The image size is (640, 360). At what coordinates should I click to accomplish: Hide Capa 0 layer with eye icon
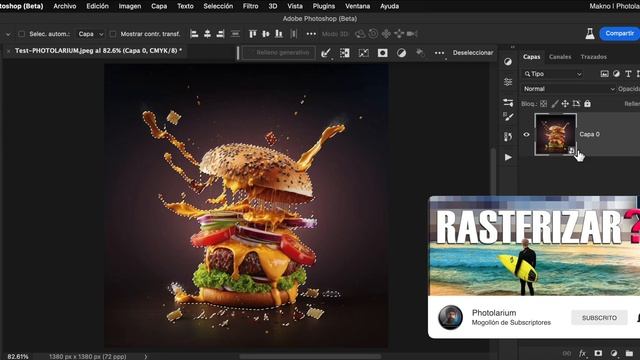(526, 134)
